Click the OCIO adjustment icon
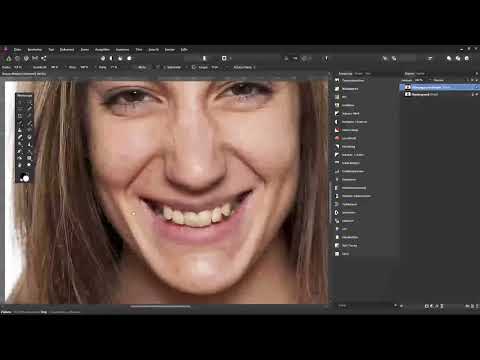The width and height of the screenshot is (480, 360). click(x=337, y=254)
